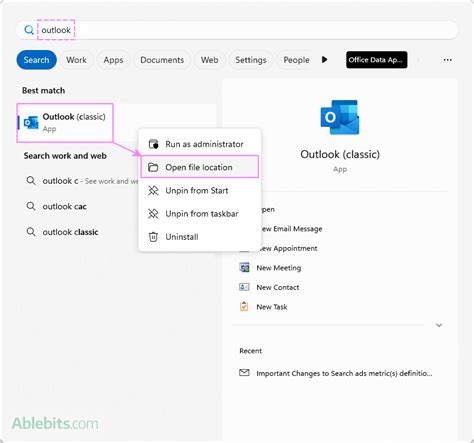Viewport: 474px width, 443px height.
Task: Click the large Outlook logo in details pane
Action: coord(340,117)
